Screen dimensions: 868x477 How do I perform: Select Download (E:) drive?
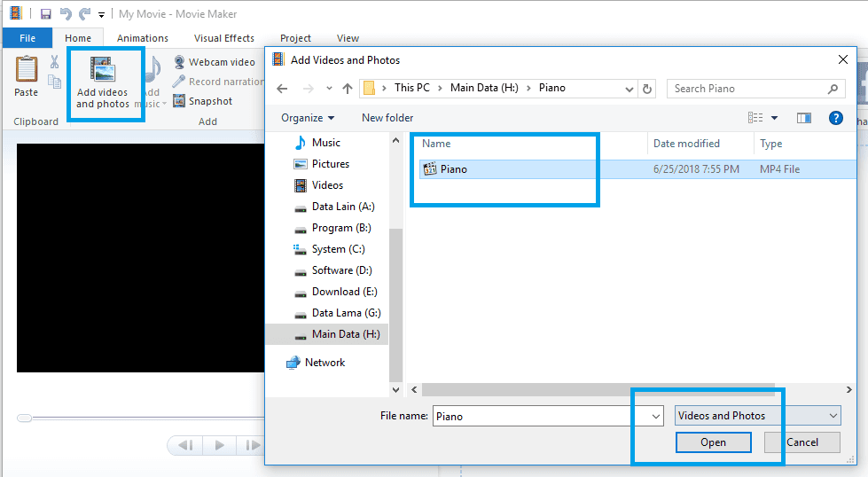coord(335,292)
